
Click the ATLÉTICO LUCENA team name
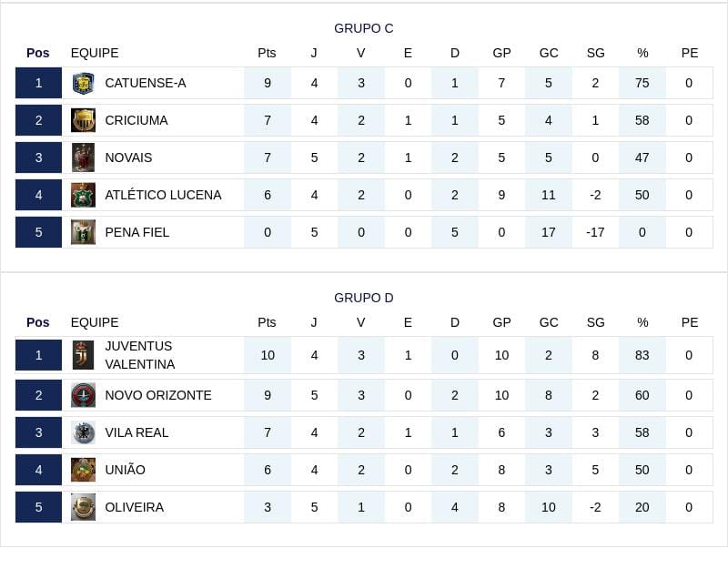point(163,195)
